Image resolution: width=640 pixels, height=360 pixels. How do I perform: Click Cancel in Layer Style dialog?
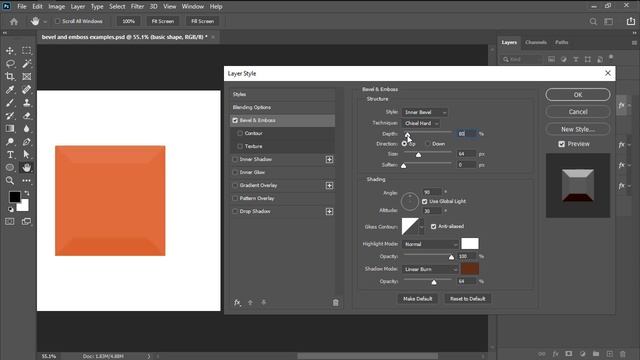(578, 112)
